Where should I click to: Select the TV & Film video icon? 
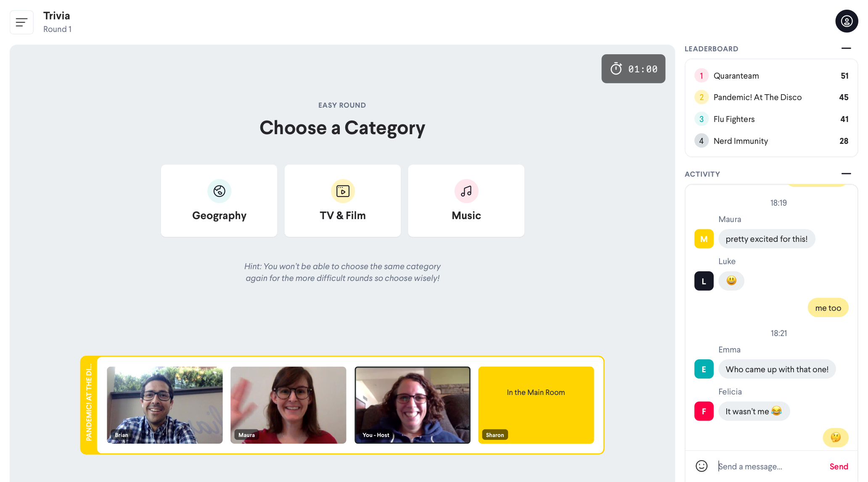click(343, 191)
